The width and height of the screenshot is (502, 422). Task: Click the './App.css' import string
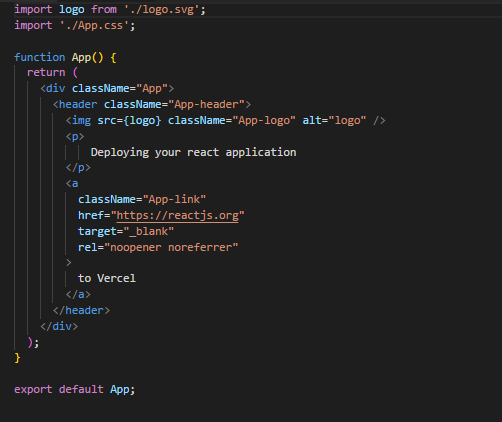click(94, 26)
